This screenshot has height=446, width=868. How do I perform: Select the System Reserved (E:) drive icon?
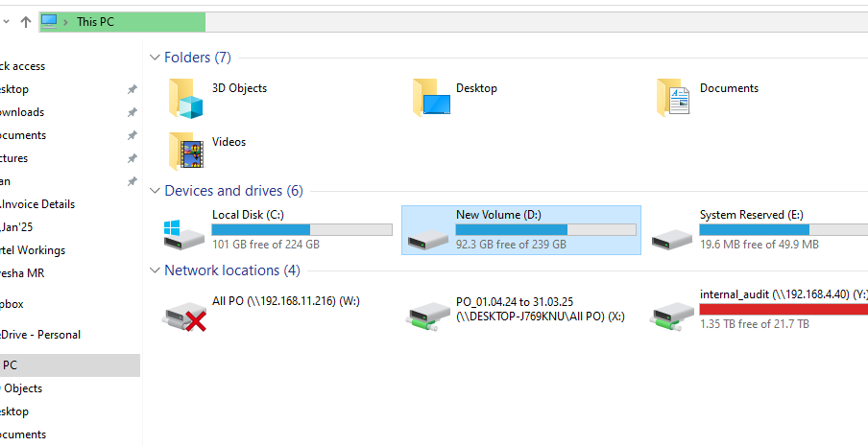point(672,239)
